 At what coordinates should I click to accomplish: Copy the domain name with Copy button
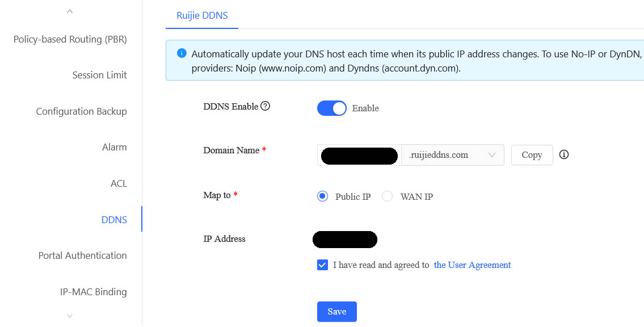532,155
